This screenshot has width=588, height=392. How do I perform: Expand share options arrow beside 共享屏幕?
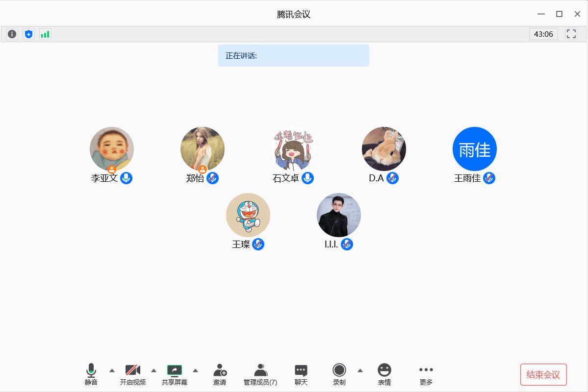click(195, 370)
